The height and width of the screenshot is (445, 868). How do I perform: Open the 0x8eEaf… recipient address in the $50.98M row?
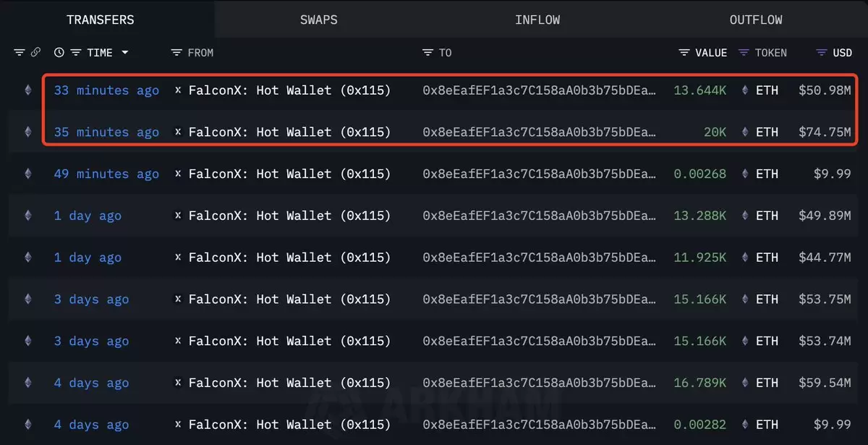point(540,90)
